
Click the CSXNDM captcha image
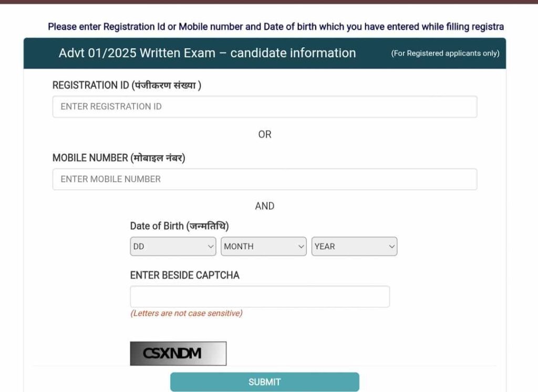(x=178, y=353)
